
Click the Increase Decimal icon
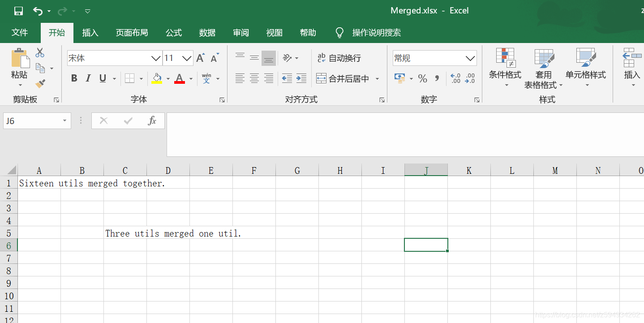(455, 78)
